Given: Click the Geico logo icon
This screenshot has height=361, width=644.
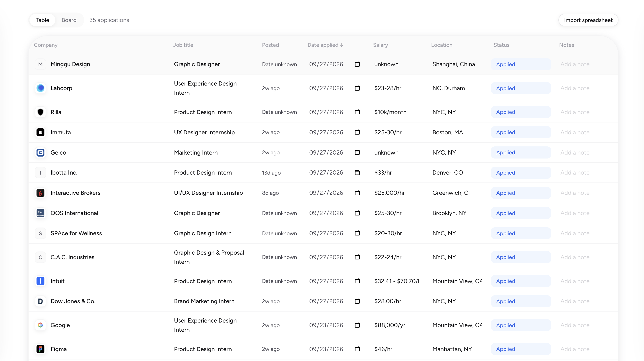Looking at the screenshot, I should [40, 152].
